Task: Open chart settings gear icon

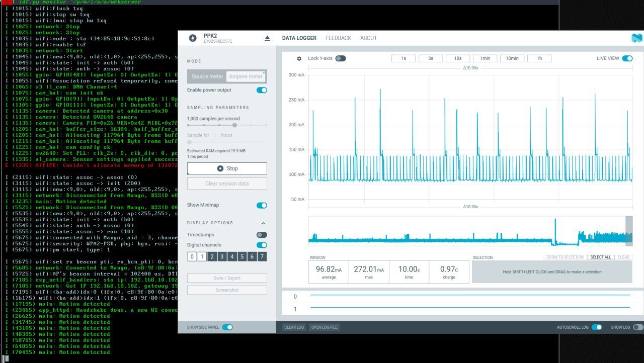Action: 299,59
